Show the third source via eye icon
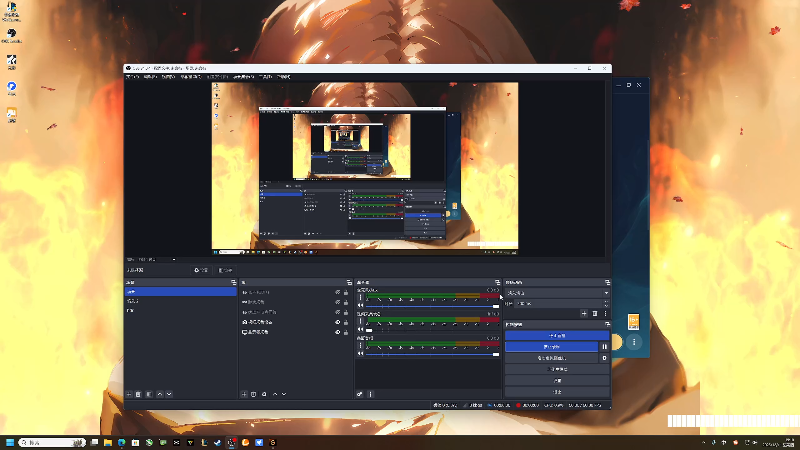The width and height of the screenshot is (800, 450). [x=337, y=312]
